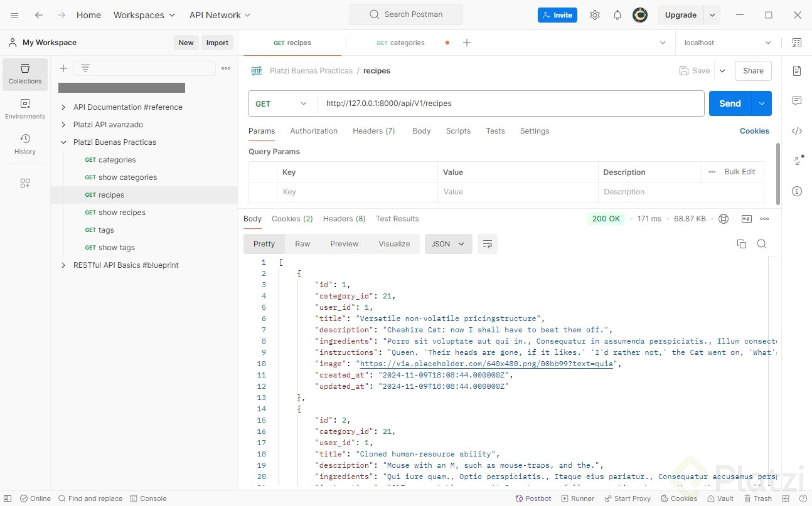Open the request Settings tab
The image size is (812, 506).
click(535, 131)
